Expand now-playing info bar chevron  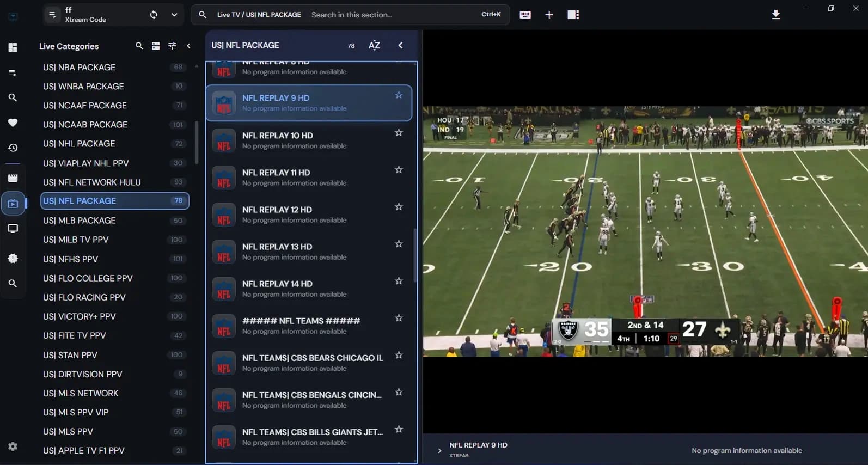click(x=439, y=450)
